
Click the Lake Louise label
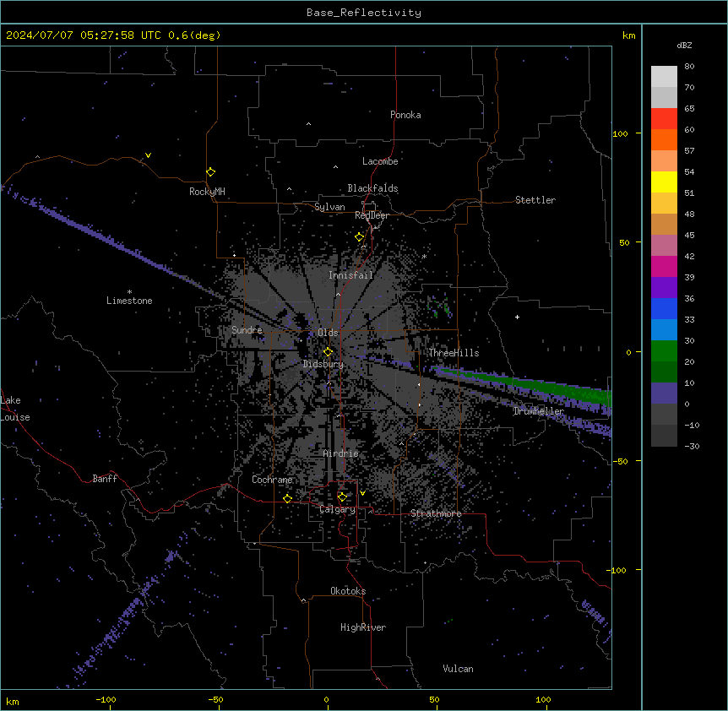coord(15,409)
